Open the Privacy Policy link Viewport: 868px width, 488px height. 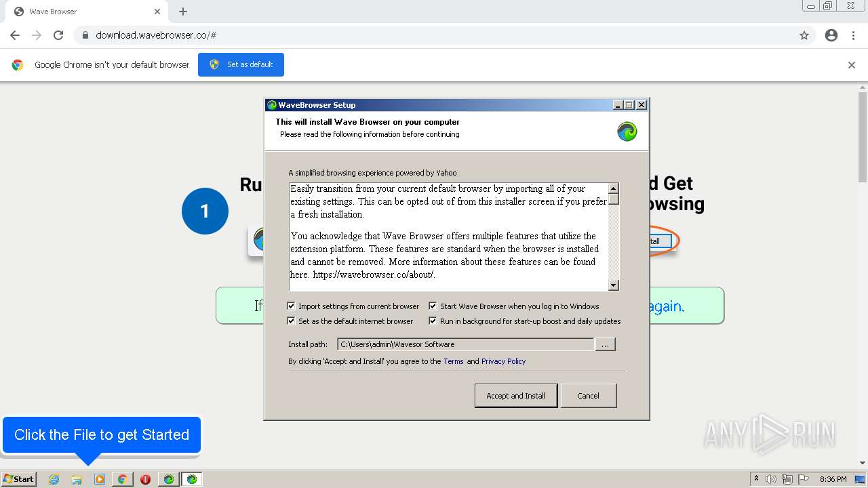coord(503,361)
